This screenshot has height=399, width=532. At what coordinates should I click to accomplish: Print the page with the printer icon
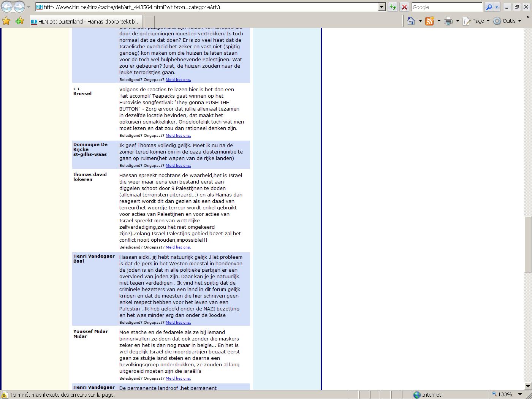448,21
